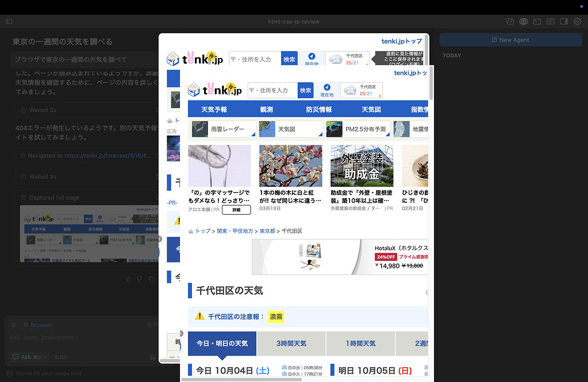Open the Auto model dropdown
Viewport: 588px width, 382px height.
tap(61, 357)
